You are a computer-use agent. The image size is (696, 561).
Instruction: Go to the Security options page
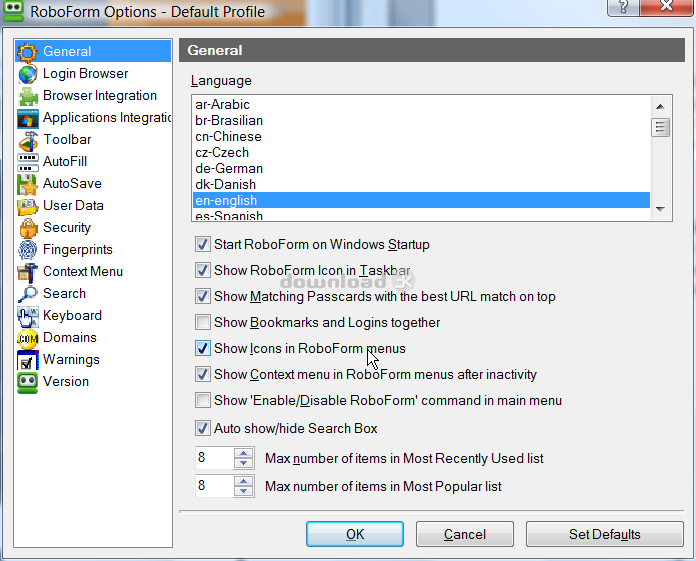click(x=67, y=228)
